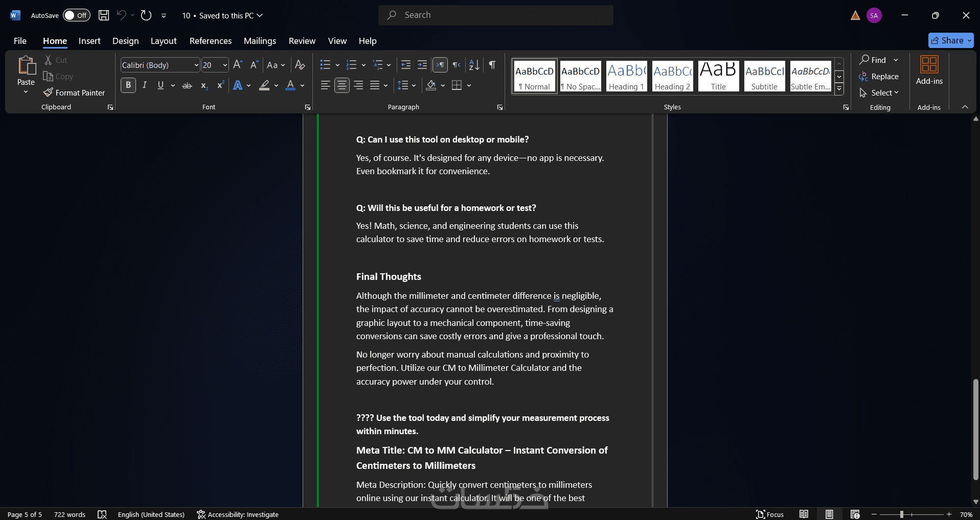Apply the text highlight color

(264, 85)
